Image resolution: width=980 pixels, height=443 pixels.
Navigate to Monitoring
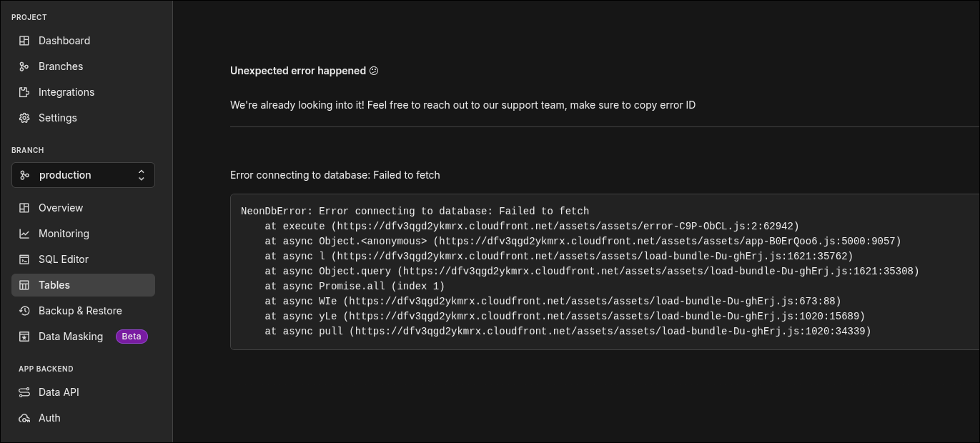64,234
